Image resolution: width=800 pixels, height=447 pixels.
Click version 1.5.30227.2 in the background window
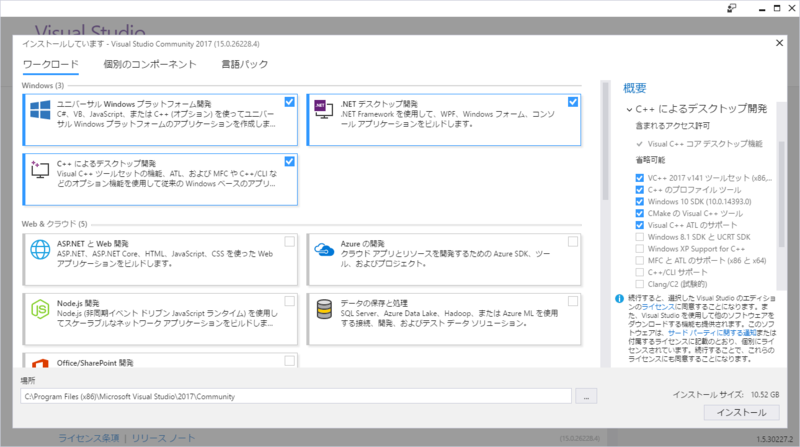click(774, 439)
